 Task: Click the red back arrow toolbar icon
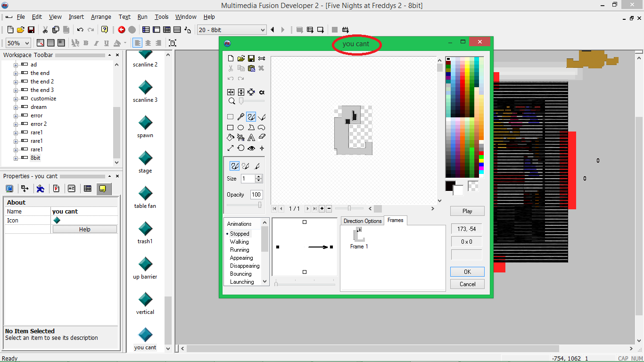click(122, 30)
